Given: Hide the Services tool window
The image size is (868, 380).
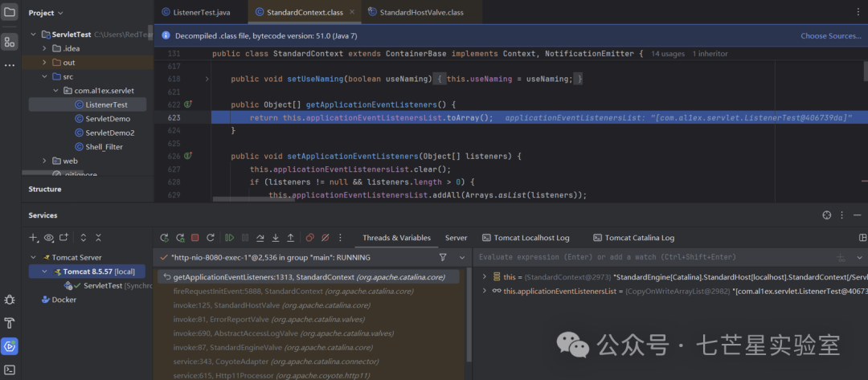Looking at the screenshot, I should (858, 215).
